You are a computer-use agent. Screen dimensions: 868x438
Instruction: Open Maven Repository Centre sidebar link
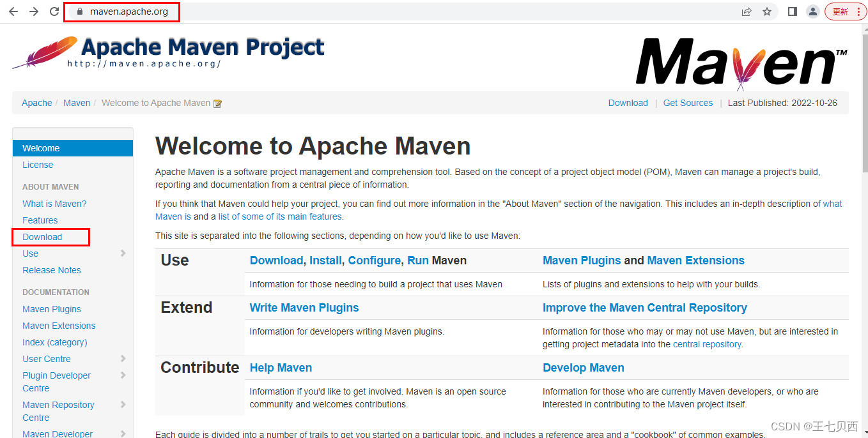coord(58,411)
